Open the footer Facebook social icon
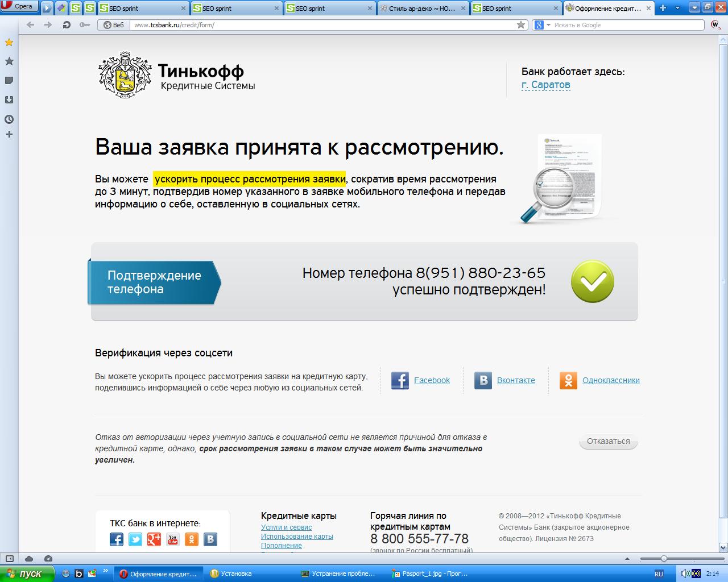 (117, 539)
